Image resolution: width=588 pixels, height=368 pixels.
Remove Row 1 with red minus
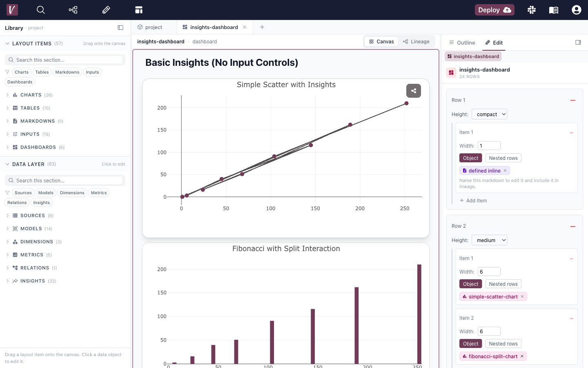coord(573,100)
